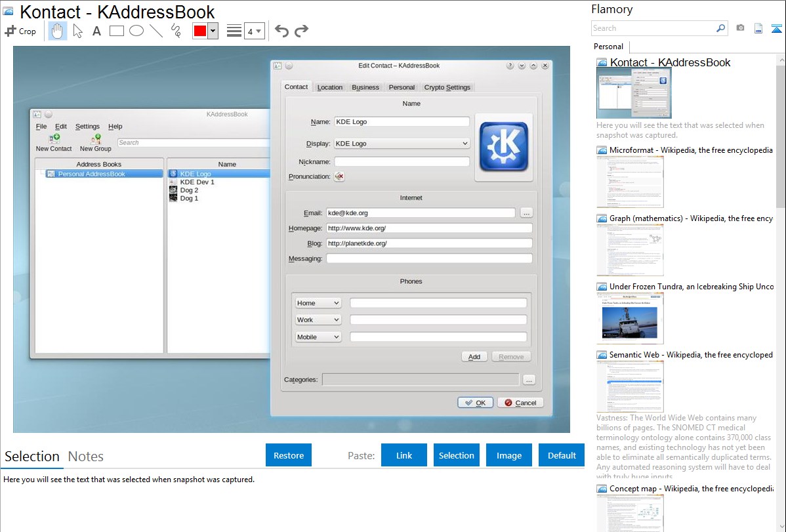
Task: Open the Display name combo box
Action: [x=402, y=144]
